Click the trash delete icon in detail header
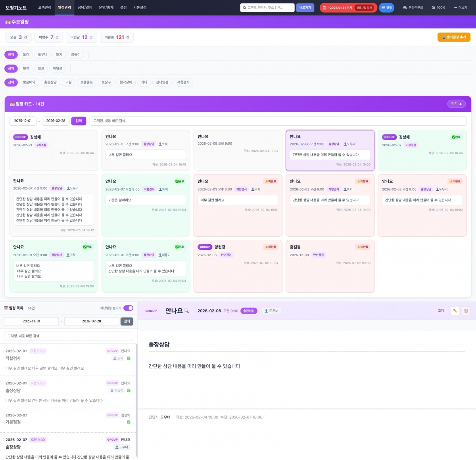The image size is (476, 460). click(x=466, y=311)
